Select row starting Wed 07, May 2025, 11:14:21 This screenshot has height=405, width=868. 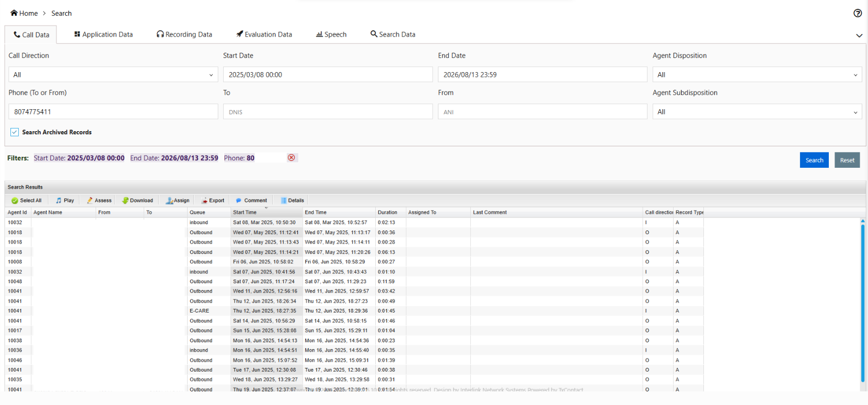coord(354,252)
